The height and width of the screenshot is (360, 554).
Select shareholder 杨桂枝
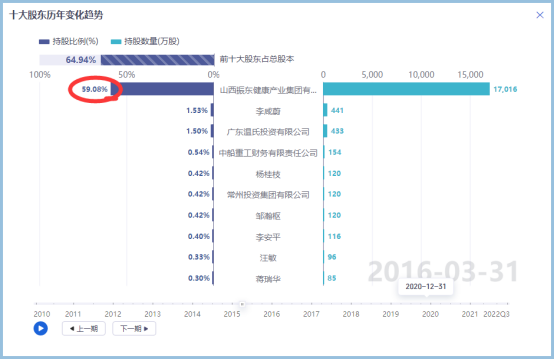pyautogui.click(x=268, y=174)
